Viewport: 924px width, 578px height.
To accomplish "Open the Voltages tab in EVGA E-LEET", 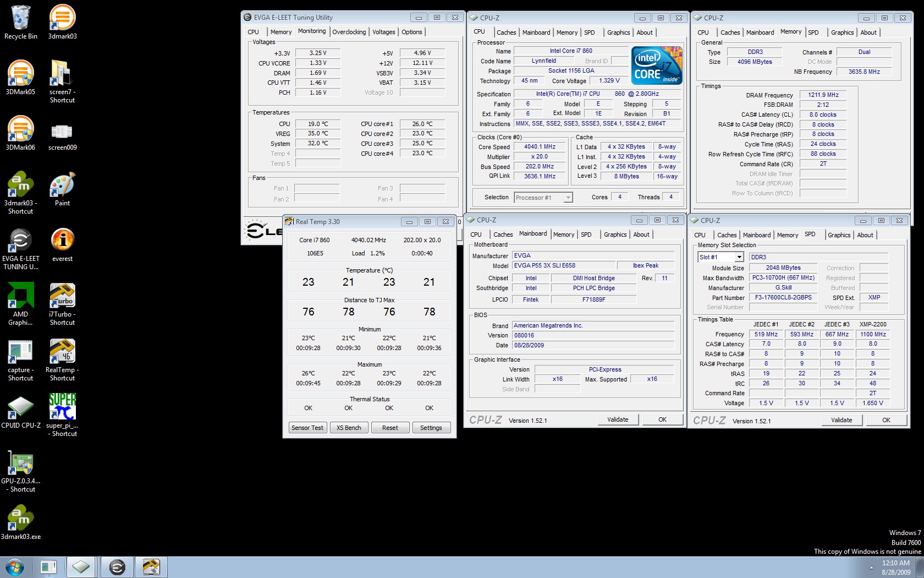I will (384, 32).
